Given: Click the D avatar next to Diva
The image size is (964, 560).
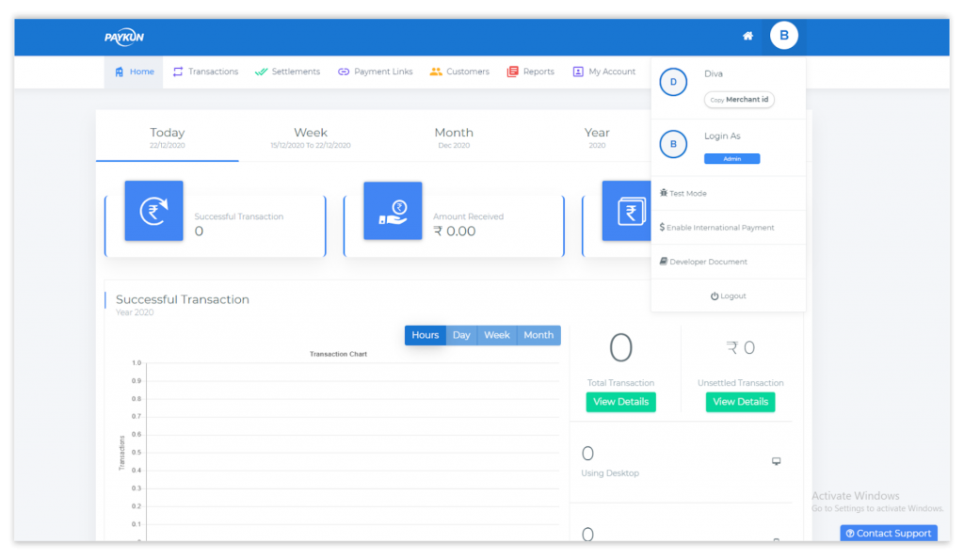Looking at the screenshot, I should click(673, 82).
